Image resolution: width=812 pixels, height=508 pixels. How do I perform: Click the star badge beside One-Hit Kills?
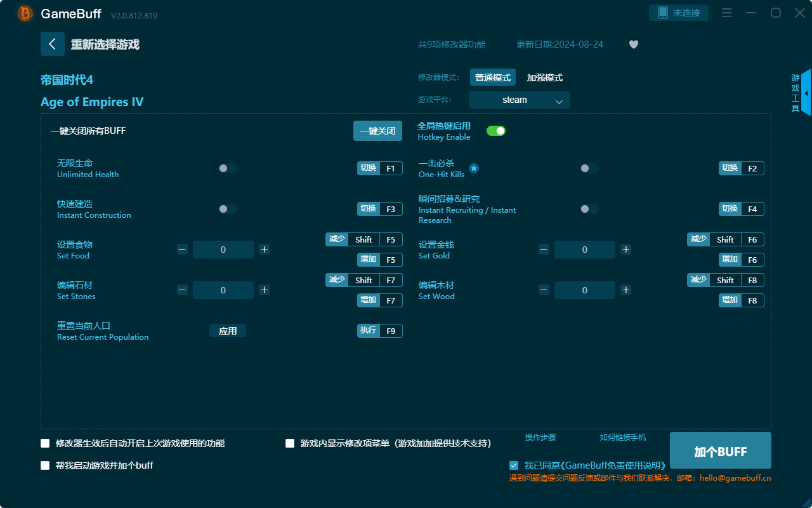474,168
